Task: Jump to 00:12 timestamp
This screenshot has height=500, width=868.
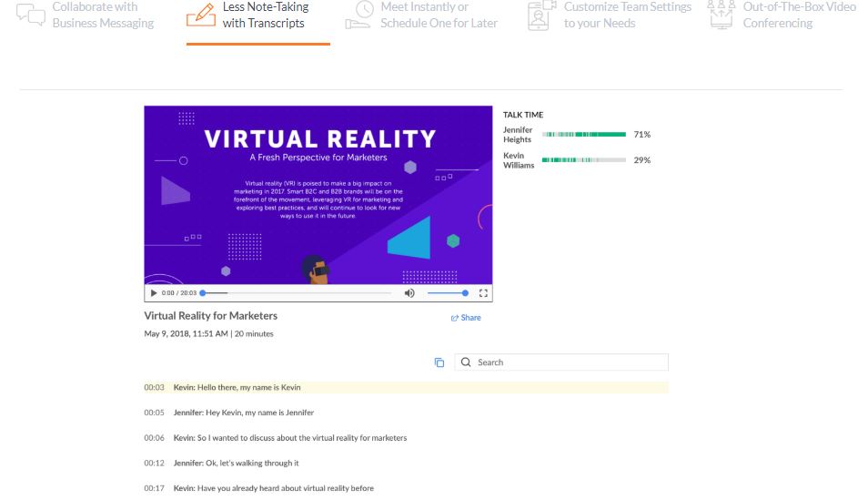Action: pyautogui.click(x=154, y=463)
